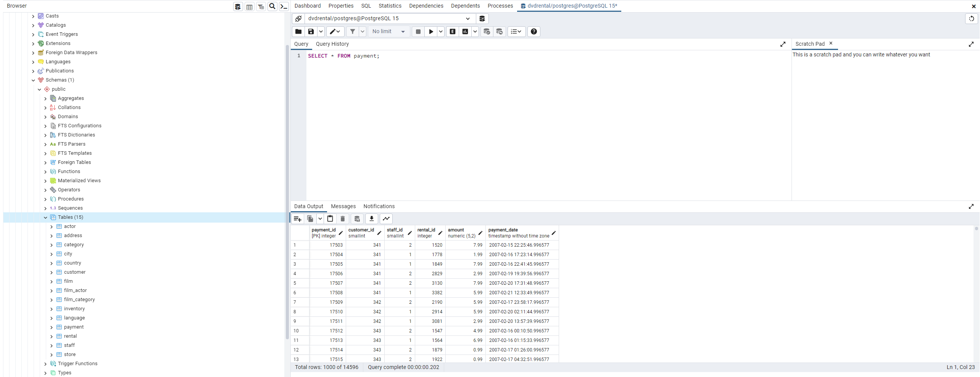Collapse the Tables (15) tree node
This screenshot has height=377, width=980.
coord(45,217)
